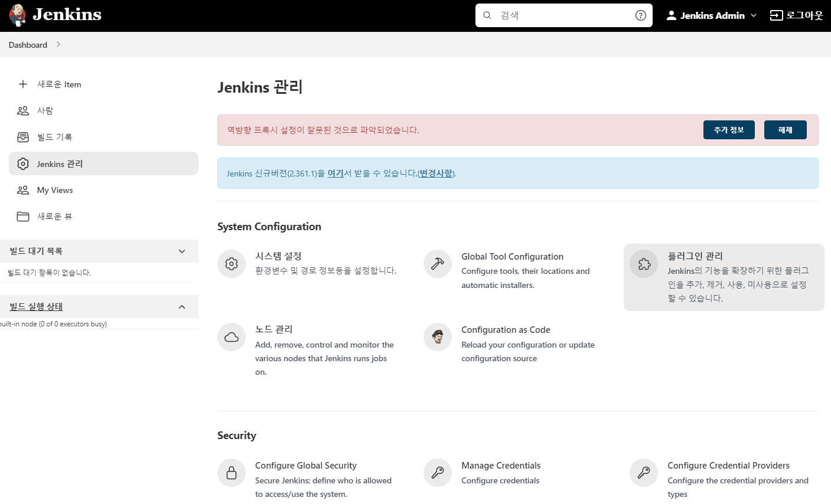The image size is (831, 504).
Task: Open Manage Credentials title
Action: point(501,466)
